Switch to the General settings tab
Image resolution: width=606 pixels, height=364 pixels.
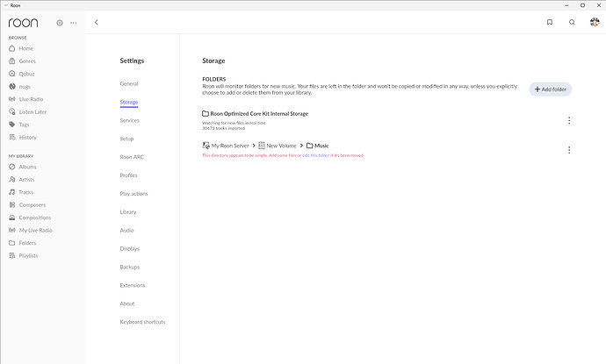point(129,83)
